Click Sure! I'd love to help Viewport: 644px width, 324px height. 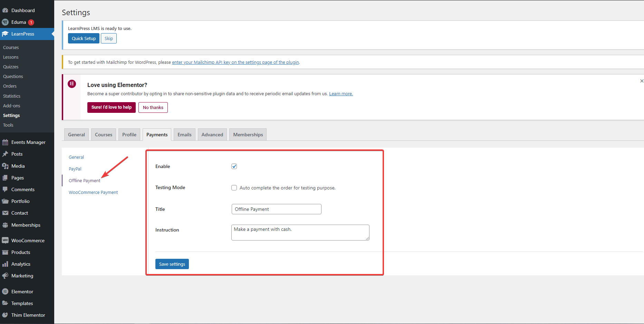pos(112,107)
